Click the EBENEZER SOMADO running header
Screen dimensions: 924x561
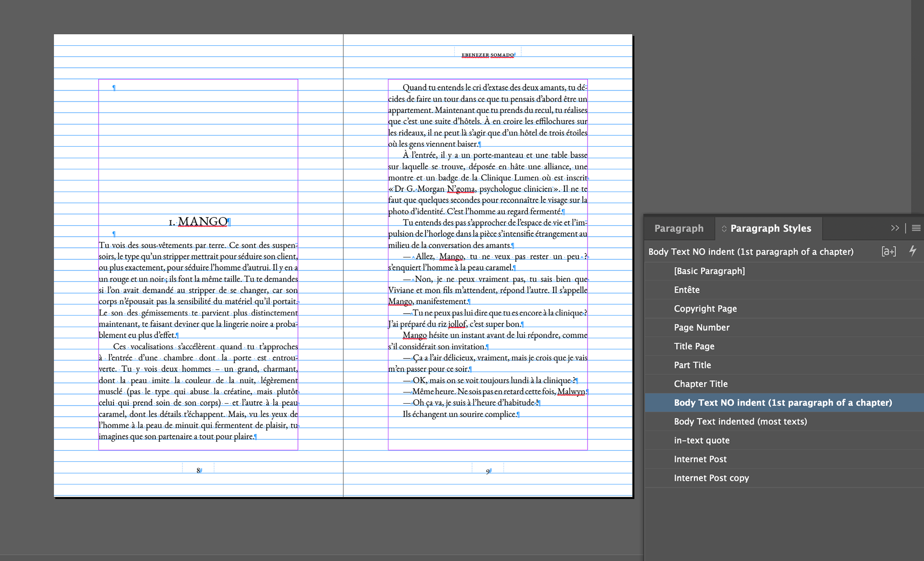[x=488, y=55]
